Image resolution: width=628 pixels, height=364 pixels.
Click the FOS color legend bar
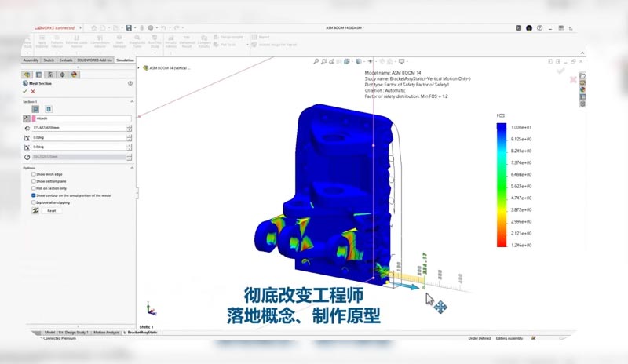502,184
